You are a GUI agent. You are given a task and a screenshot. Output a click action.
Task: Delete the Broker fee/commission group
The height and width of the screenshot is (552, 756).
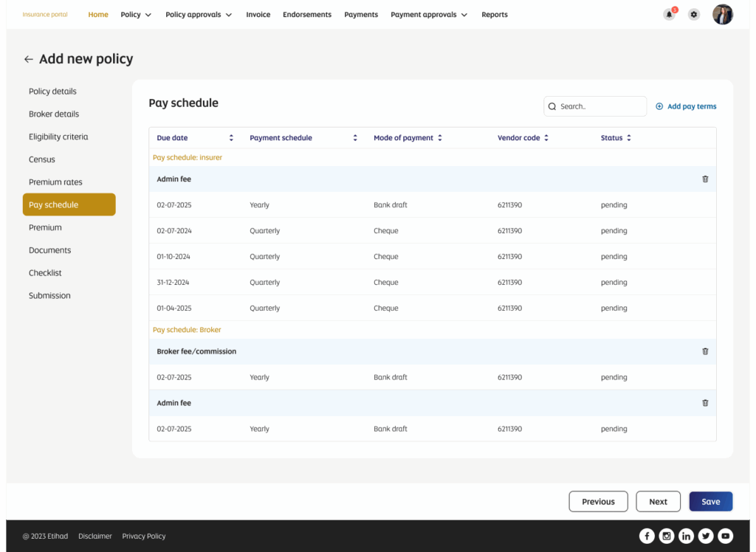(x=705, y=352)
